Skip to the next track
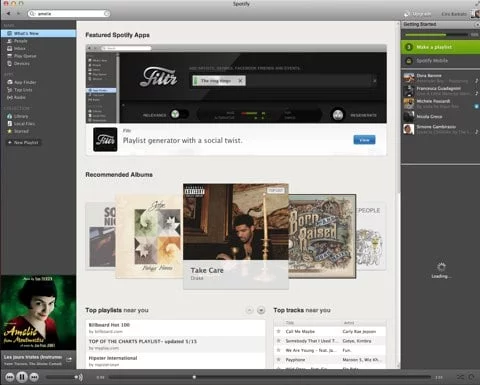Screen dimensions: 480x385 click(34, 377)
